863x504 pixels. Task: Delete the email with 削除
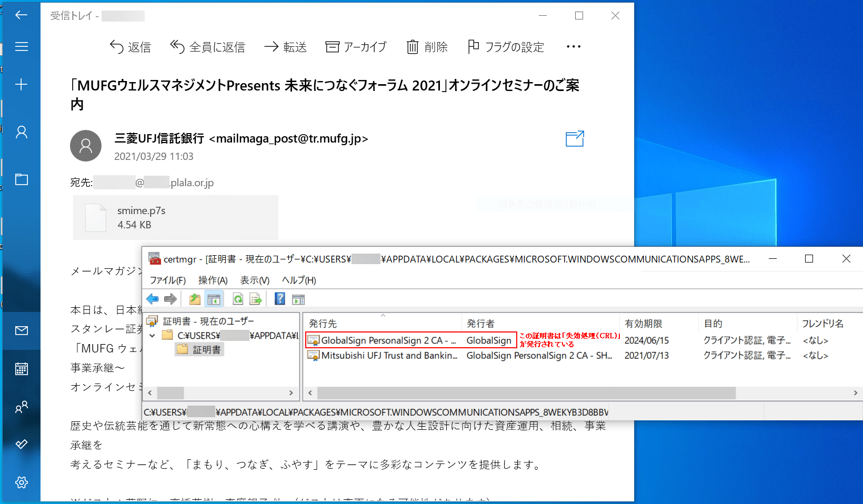click(x=427, y=47)
